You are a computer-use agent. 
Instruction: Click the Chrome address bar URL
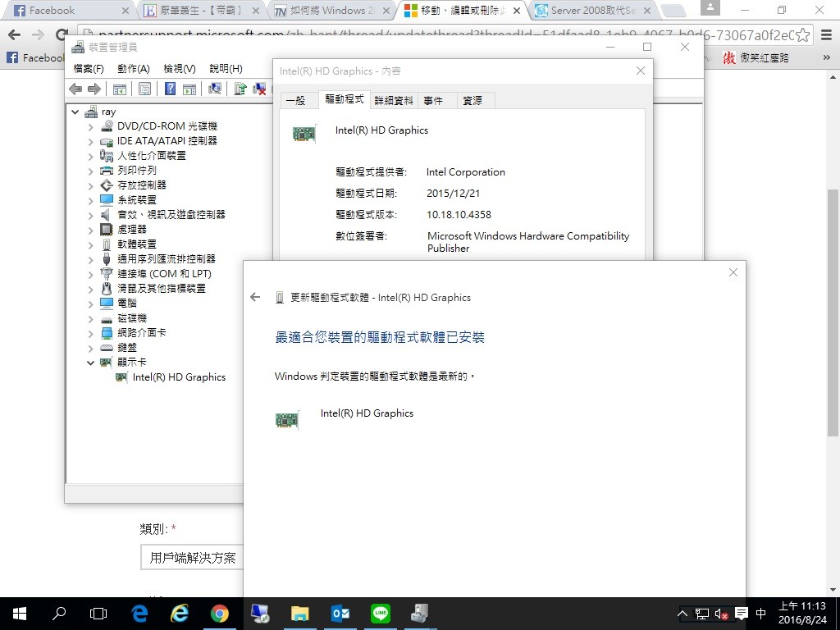tap(445, 35)
